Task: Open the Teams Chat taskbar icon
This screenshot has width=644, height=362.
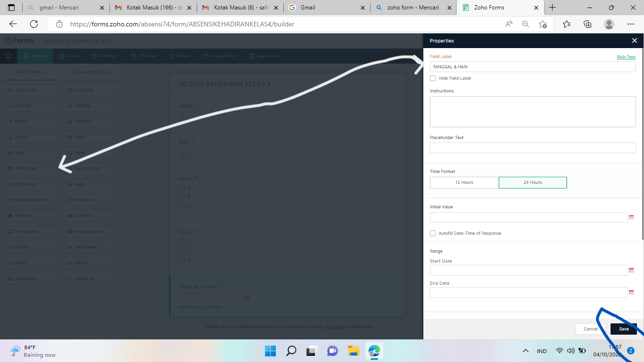Action: pyautogui.click(x=333, y=351)
